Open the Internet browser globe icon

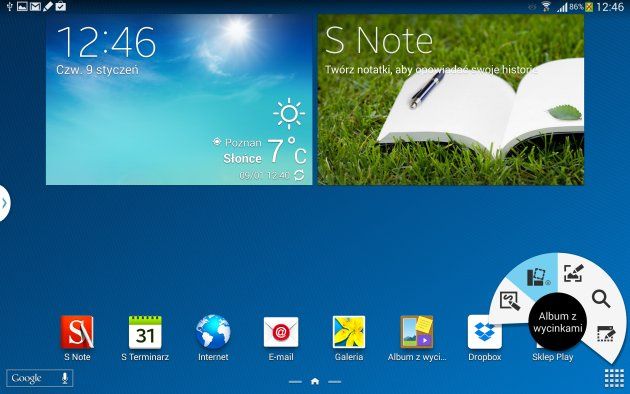(213, 332)
